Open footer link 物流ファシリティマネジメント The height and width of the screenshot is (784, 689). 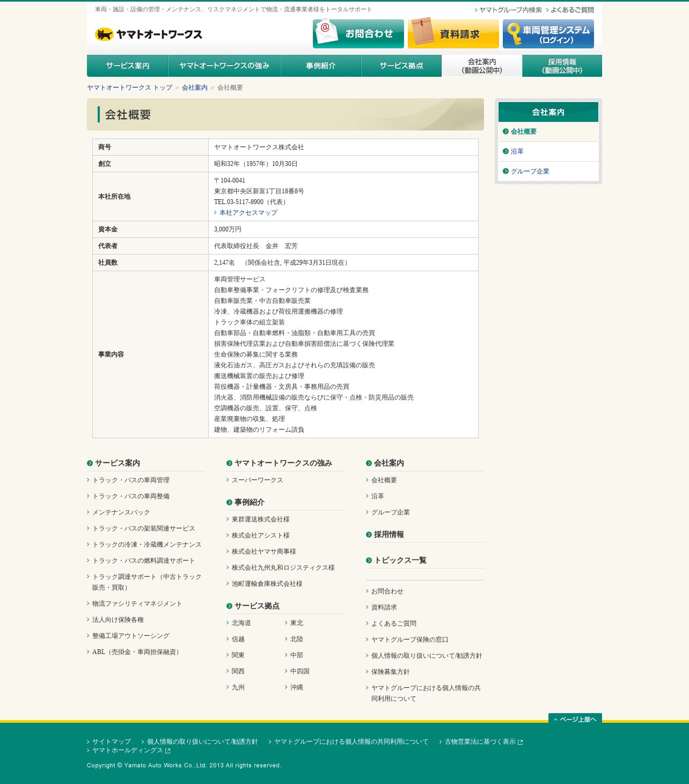point(137,604)
